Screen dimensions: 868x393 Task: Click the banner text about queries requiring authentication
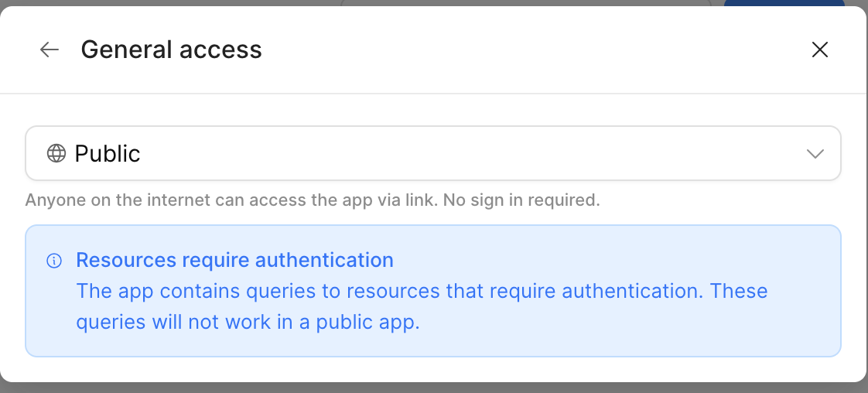point(387,292)
